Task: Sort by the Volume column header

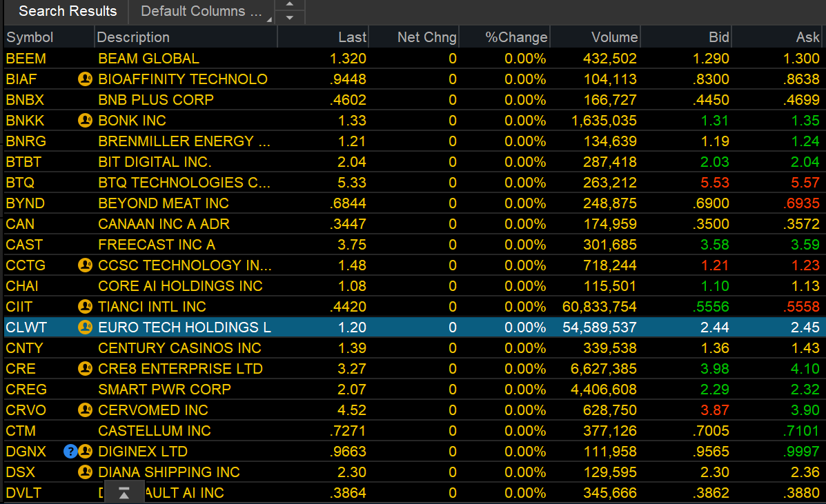Action: coord(596,37)
